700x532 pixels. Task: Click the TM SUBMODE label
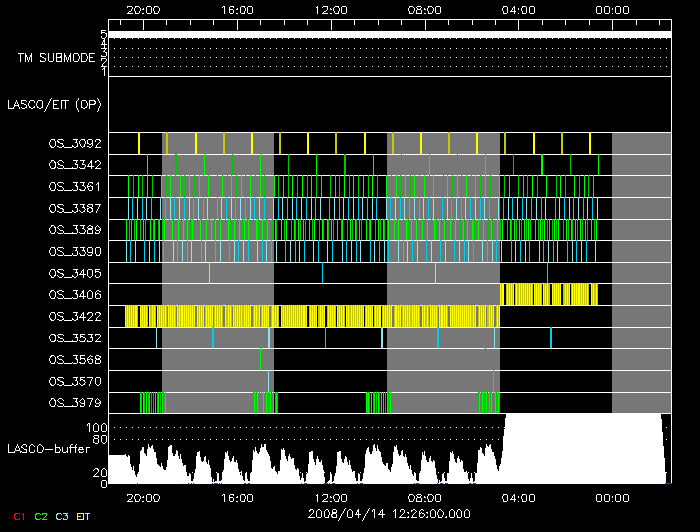(56, 58)
